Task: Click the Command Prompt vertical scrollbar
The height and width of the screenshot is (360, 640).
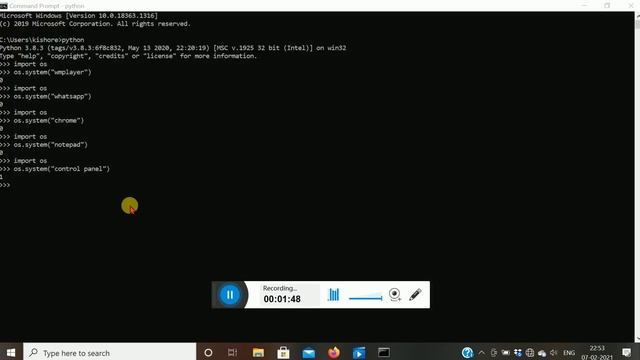Action: pos(637,176)
